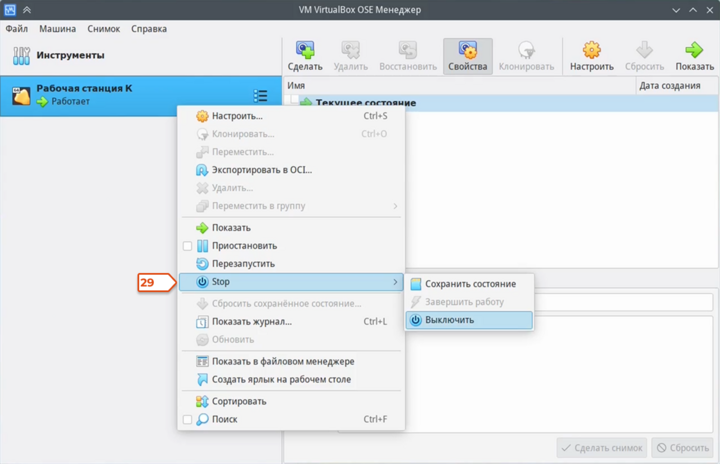Click the snapshot name input field
This screenshot has width=720, height=464.
coord(622,302)
